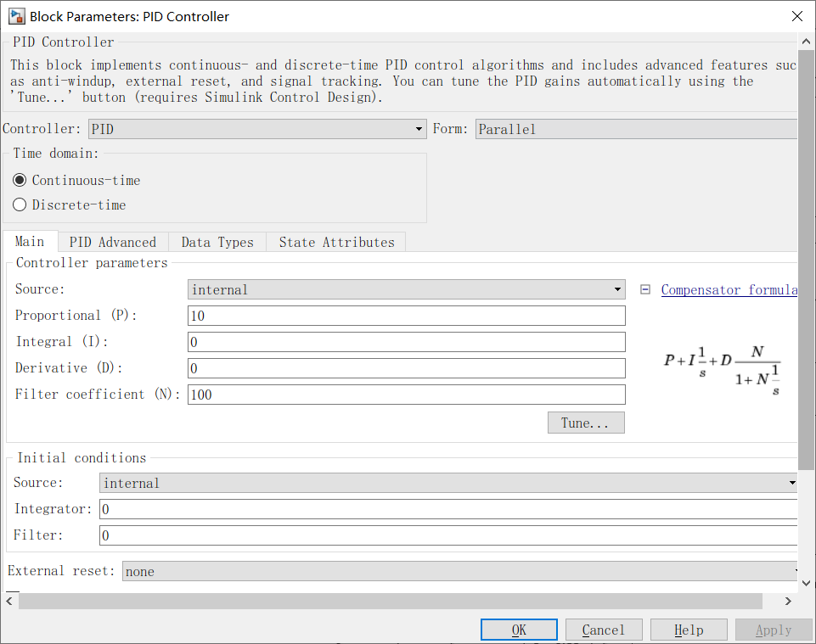The image size is (816, 644).
Task: Click the Filter coefficient (N) field
Action: click(407, 395)
